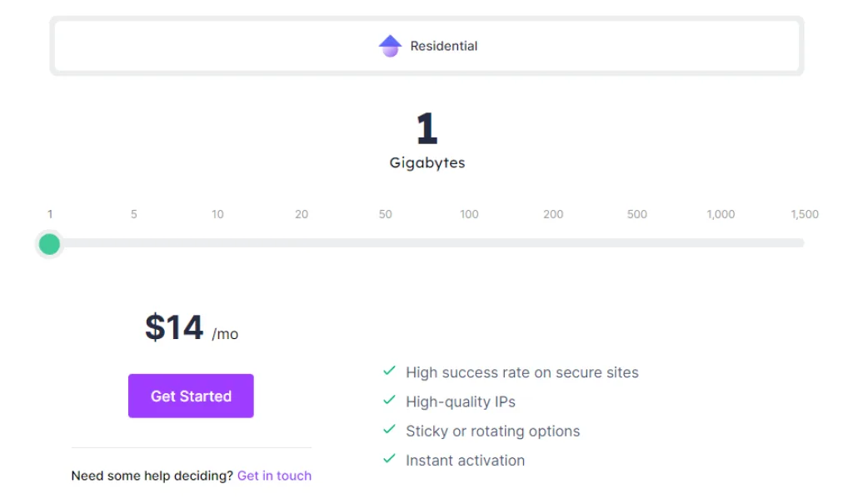Choose the 10 mark on the slider
This screenshot has width=853, height=504.
pyautogui.click(x=217, y=214)
